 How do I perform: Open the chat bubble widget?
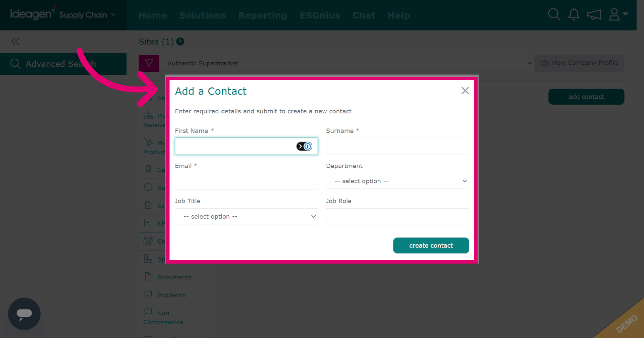pos(24,314)
